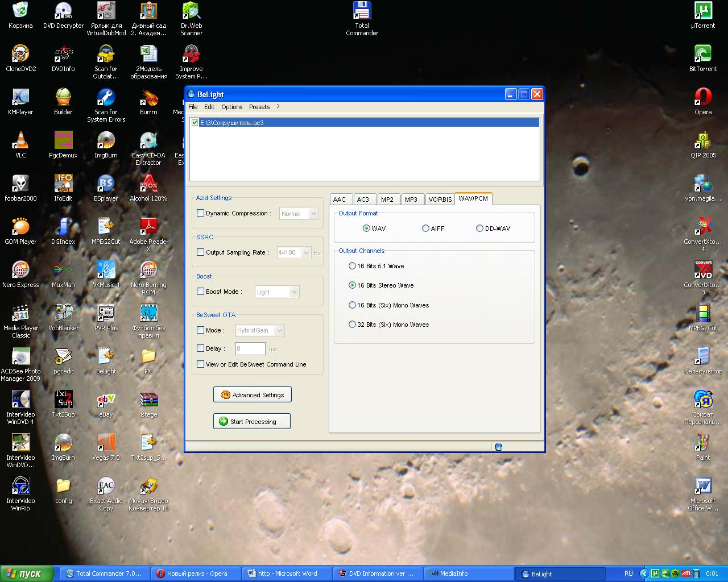728x582 pixels.
Task: Select 16 Bits 5.1 Wave channels
Action: point(352,266)
